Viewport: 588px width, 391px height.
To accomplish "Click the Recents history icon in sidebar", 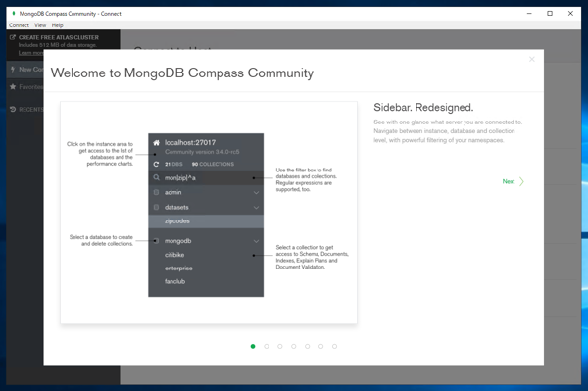I will (x=13, y=109).
